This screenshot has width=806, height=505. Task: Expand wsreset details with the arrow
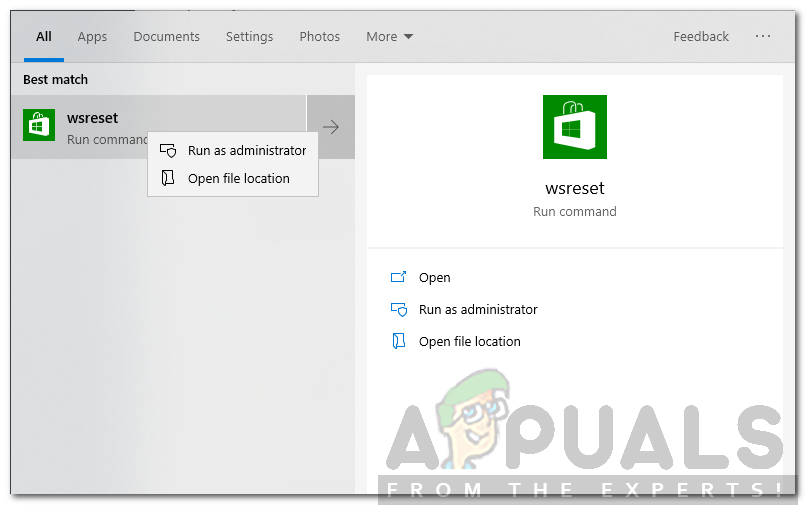click(331, 127)
